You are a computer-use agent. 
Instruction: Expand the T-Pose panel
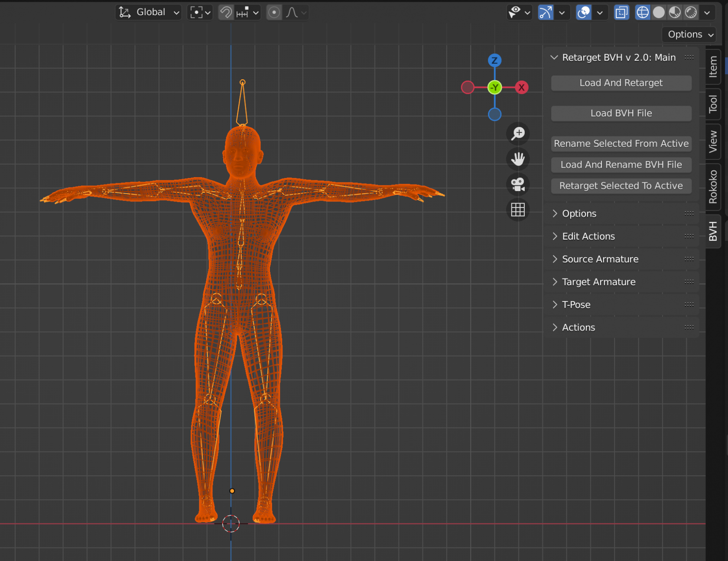coord(576,305)
